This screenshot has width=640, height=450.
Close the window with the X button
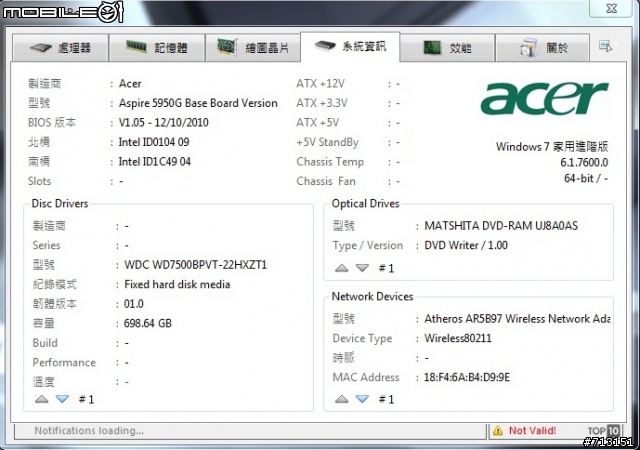pyautogui.click(x=611, y=8)
